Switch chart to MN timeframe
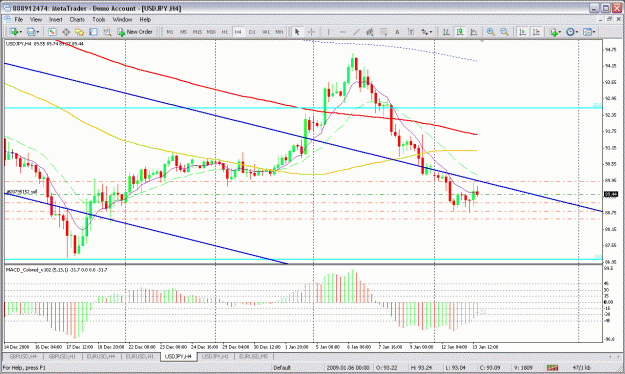The height and width of the screenshot is (374, 625). point(279,32)
